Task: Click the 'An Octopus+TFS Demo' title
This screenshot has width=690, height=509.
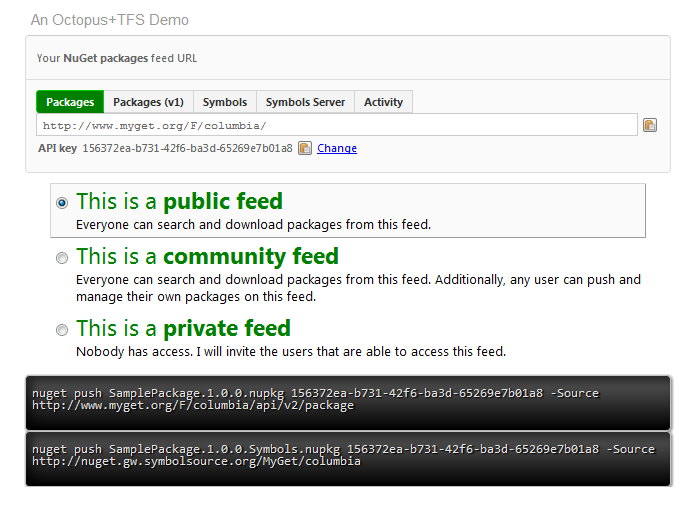Action: [x=109, y=20]
